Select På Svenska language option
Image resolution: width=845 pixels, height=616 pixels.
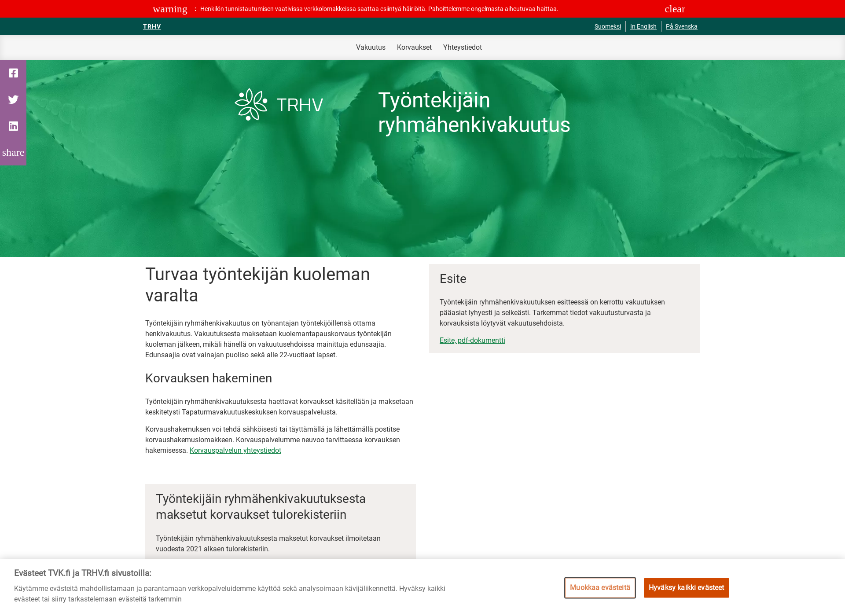coord(682,26)
